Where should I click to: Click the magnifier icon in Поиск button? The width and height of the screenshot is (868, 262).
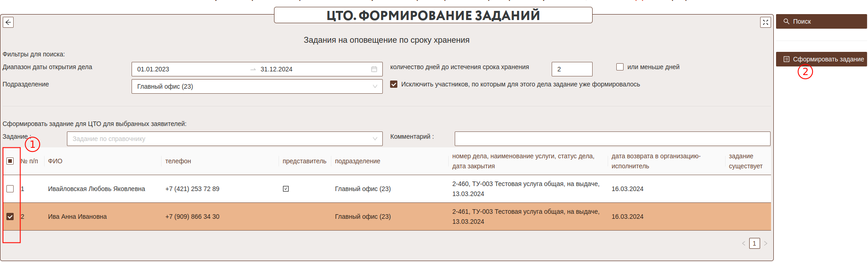[x=786, y=21]
